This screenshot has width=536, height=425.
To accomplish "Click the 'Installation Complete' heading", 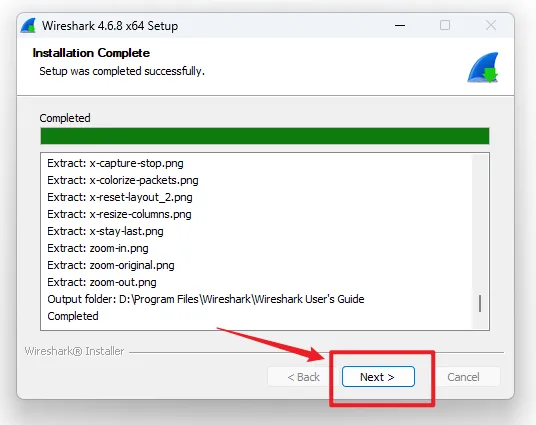I will (91, 53).
